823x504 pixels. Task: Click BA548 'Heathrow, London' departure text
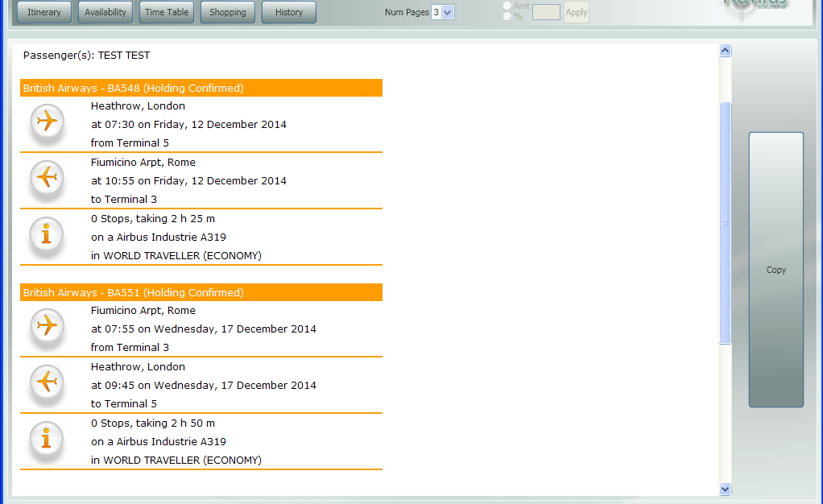(x=138, y=105)
